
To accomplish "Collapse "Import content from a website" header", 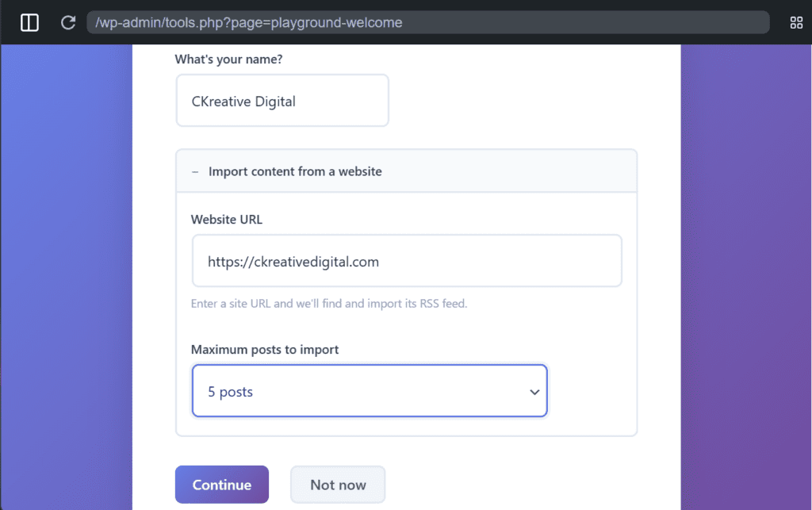I will tap(295, 171).
